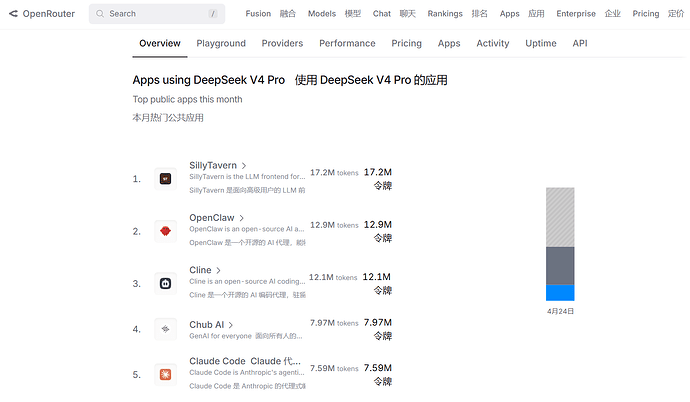The width and height of the screenshot is (690, 402).
Task: Click the '本月热门公共应用' subtitle text
Action: point(168,117)
